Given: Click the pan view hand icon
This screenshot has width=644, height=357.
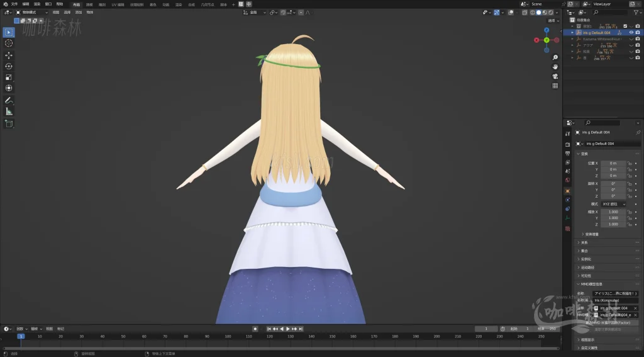Looking at the screenshot, I should [555, 67].
